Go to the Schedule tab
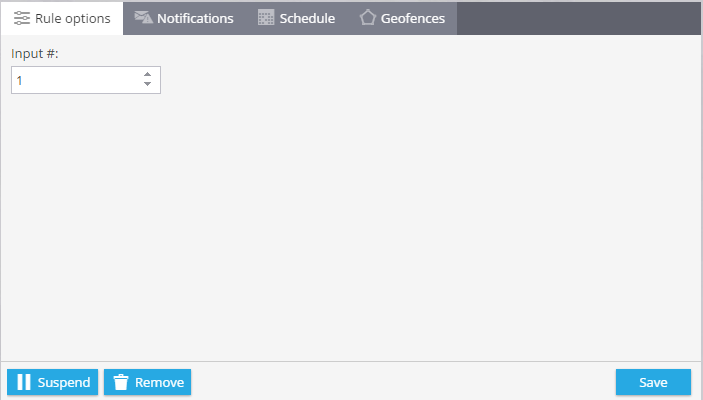 pyautogui.click(x=296, y=18)
